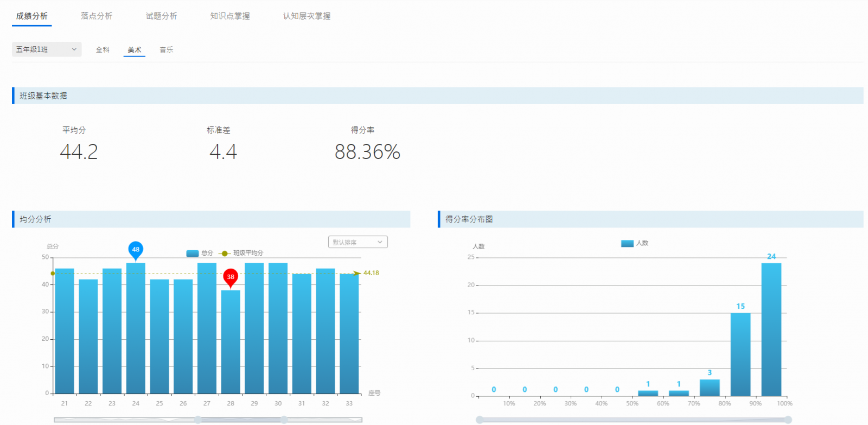The width and height of the screenshot is (868, 425).
Task: Switch to the 落点分析 tab
Action: pyautogui.click(x=97, y=16)
